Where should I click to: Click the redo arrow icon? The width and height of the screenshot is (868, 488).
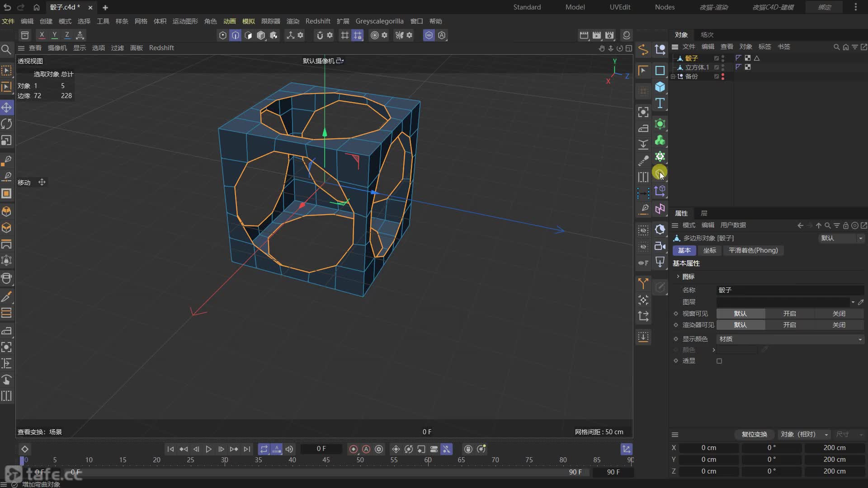point(20,7)
